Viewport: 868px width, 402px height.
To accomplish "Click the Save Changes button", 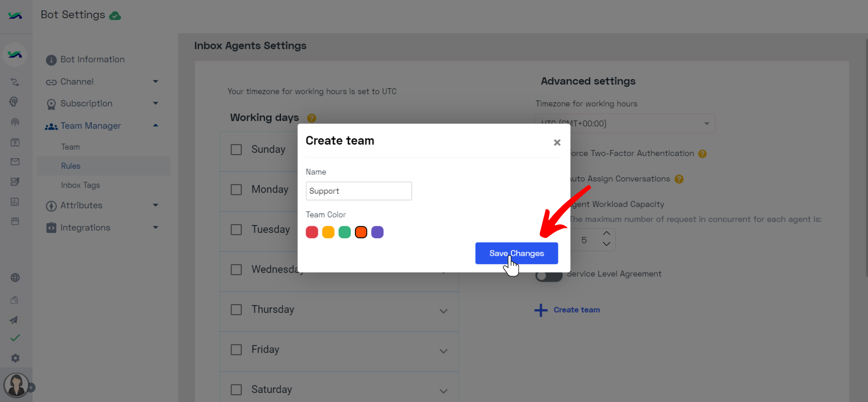I will pyautogui.click(x=516, y=253).
